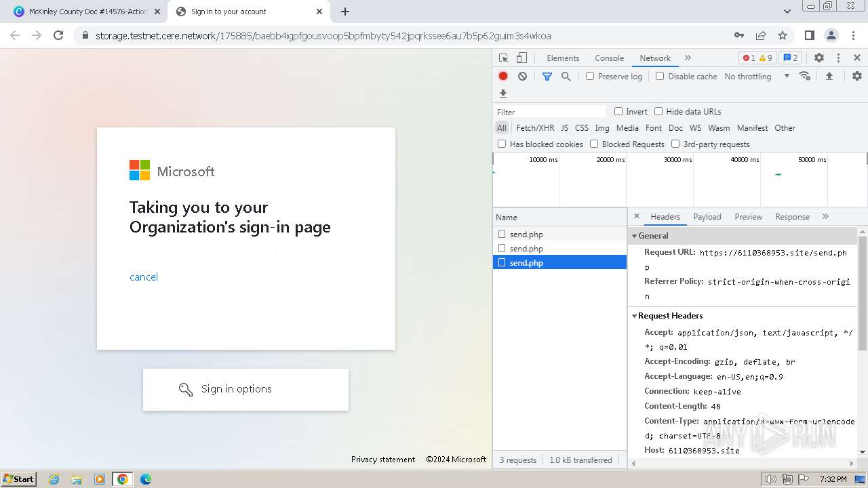Open the tab search dropdown arrow
The image size is (868, 488).
click(x=787, y=12)
